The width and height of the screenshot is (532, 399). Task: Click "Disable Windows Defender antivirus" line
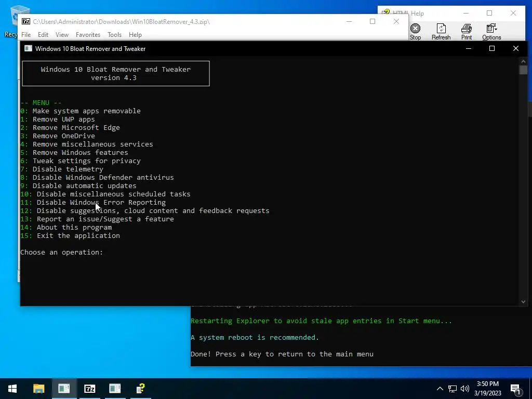point(97,178)
